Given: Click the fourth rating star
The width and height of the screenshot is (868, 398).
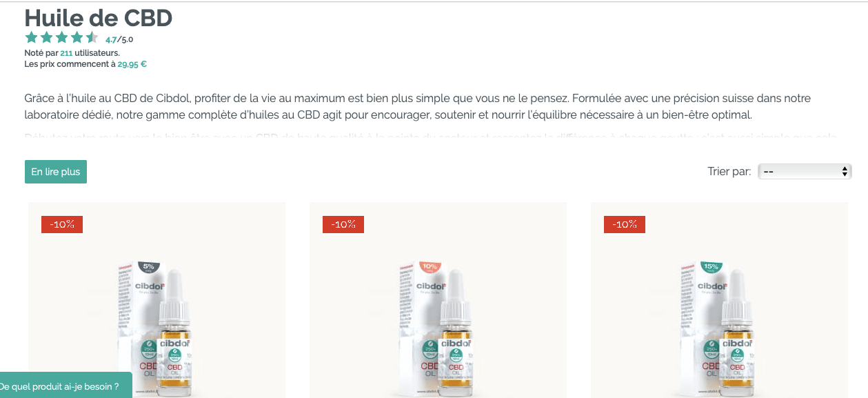Looking at the screenshot, I should point(77,38).
